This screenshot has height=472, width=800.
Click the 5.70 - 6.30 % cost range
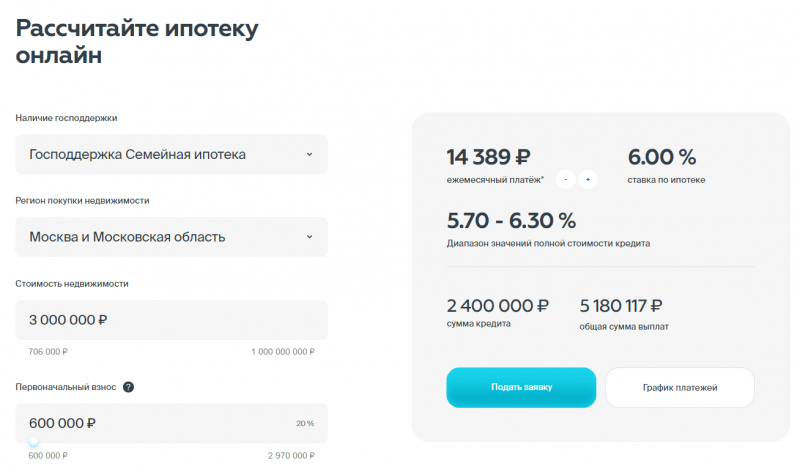(511, 220)
